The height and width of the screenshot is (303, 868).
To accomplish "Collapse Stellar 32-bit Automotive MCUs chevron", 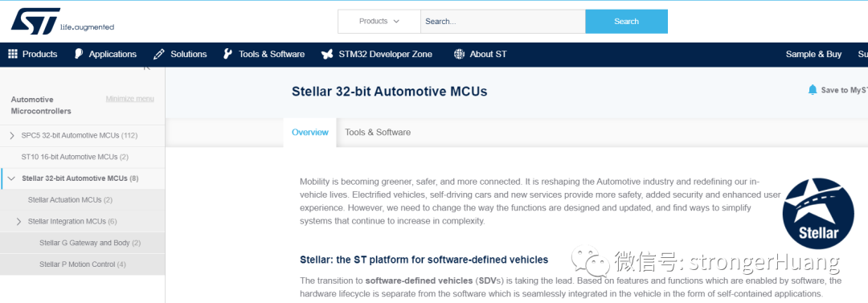I will coord(11,178).
